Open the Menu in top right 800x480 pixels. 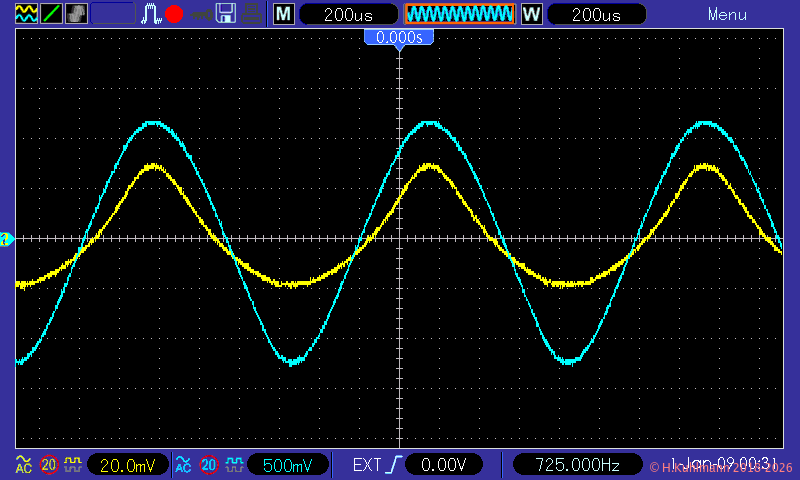(x=727, y=14)
